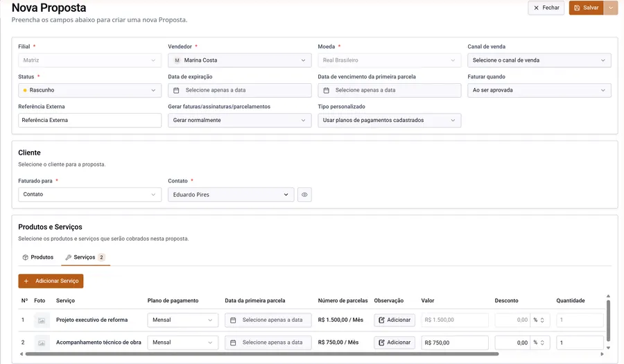The image size is (624, 364).
Task: Click scroll left arrow of table
Action: pyautogui.click(x=21, y=354)
